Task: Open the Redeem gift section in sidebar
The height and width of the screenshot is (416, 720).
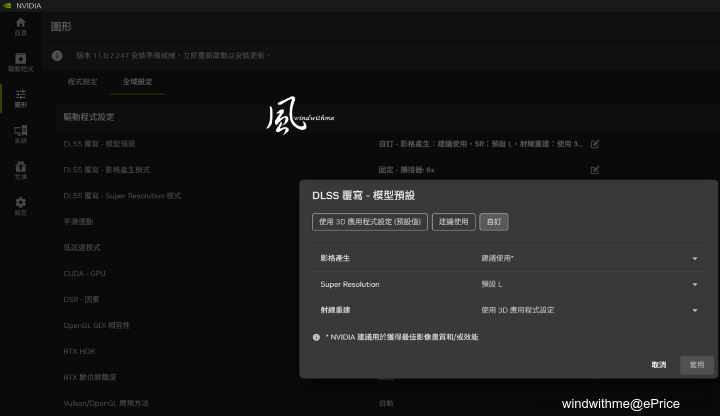Action: tap(21, 170)
